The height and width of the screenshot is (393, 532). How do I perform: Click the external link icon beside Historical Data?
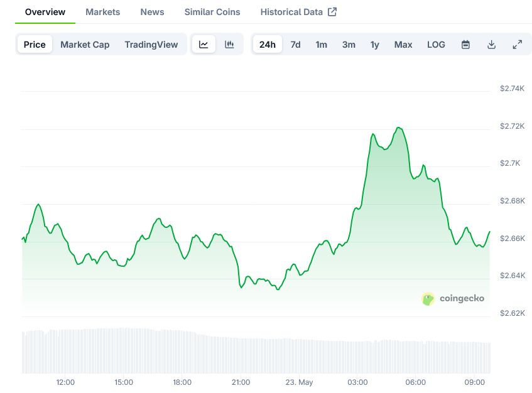click(332, 12)
